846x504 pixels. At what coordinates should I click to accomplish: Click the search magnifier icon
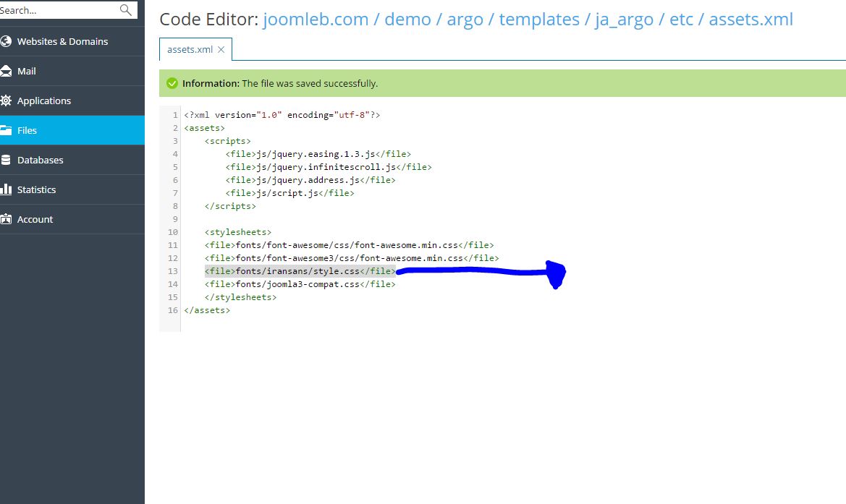tap(126, 10)
